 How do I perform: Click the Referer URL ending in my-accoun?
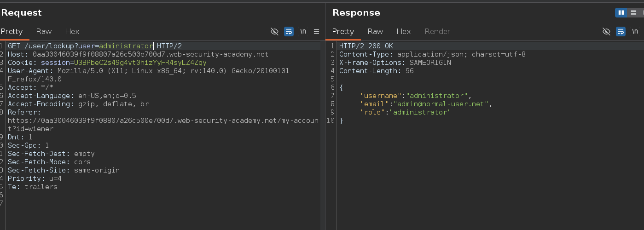[163, 121]
